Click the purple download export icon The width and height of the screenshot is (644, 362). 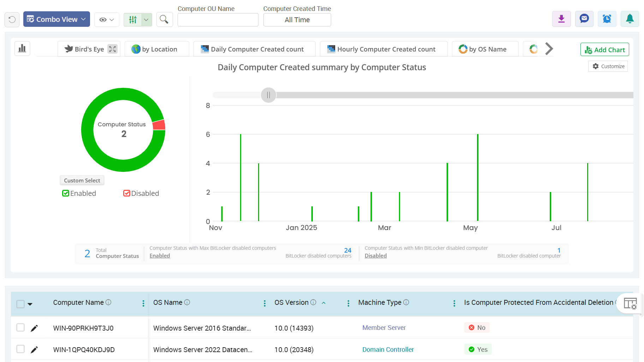click(561, 19)
